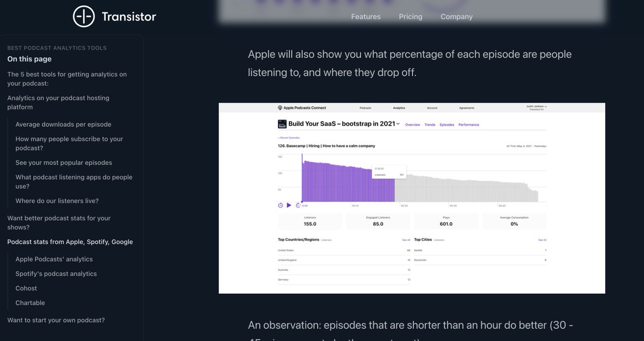Viewport: 644px width, 341px height.
Task: Click See All for Top Countries/Regions
Action: tap(406, 240)
